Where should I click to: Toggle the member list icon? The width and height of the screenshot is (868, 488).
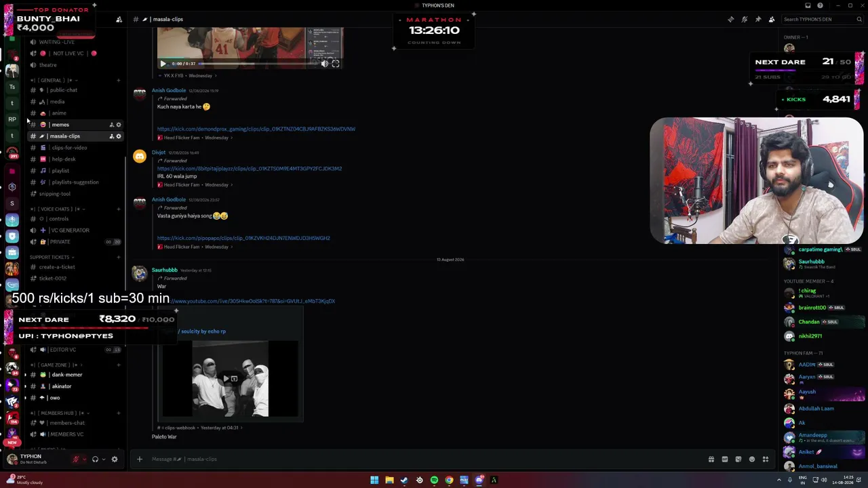coord(771,20)
